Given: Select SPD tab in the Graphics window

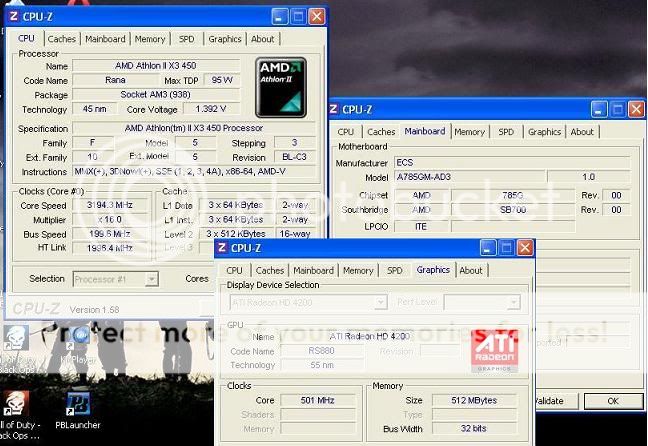Looking at the screenshot, I should [x=395, y=270].
